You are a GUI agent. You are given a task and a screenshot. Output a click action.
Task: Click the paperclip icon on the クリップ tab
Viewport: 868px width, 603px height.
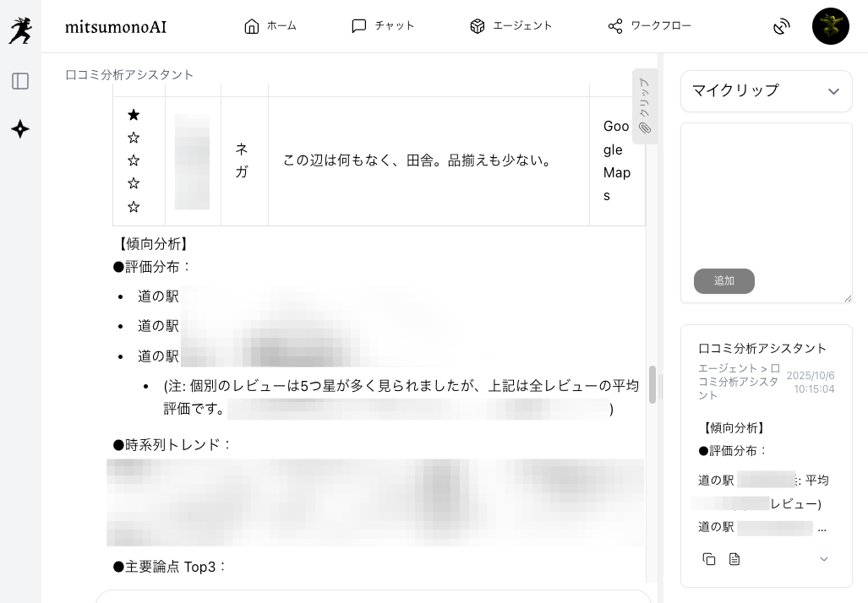click(645, 128)
